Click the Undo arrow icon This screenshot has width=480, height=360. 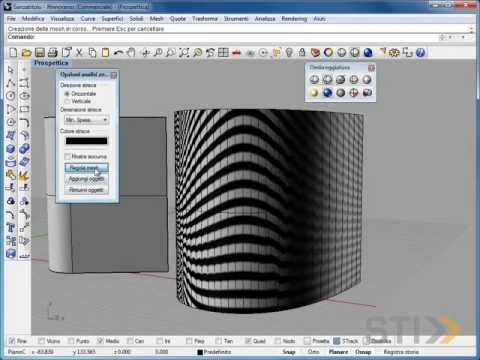tap(118, 52)
